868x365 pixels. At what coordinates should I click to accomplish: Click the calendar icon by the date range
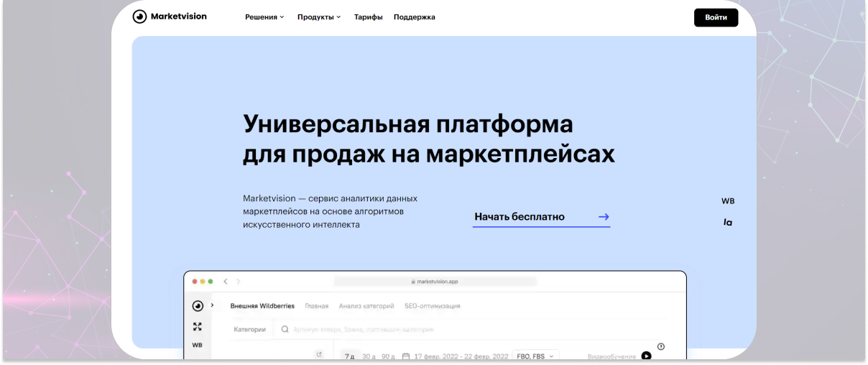tap(405, 356)
